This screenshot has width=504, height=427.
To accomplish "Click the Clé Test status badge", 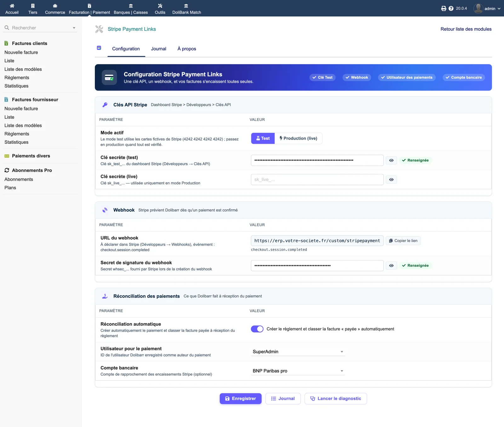I will pyautogui.click(x=323, y=78).
